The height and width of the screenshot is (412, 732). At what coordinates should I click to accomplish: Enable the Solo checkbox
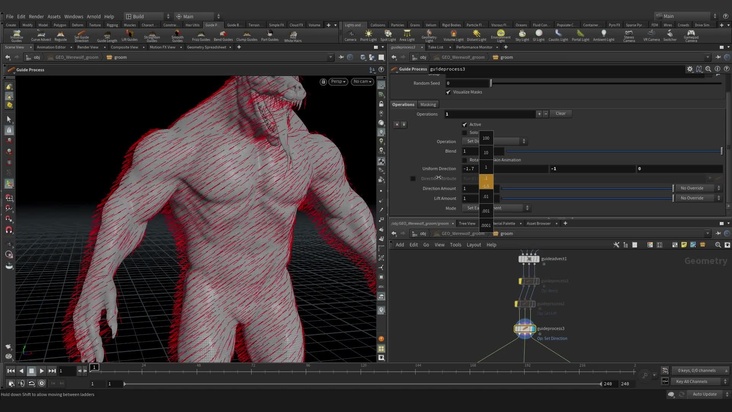pos(465,132)
